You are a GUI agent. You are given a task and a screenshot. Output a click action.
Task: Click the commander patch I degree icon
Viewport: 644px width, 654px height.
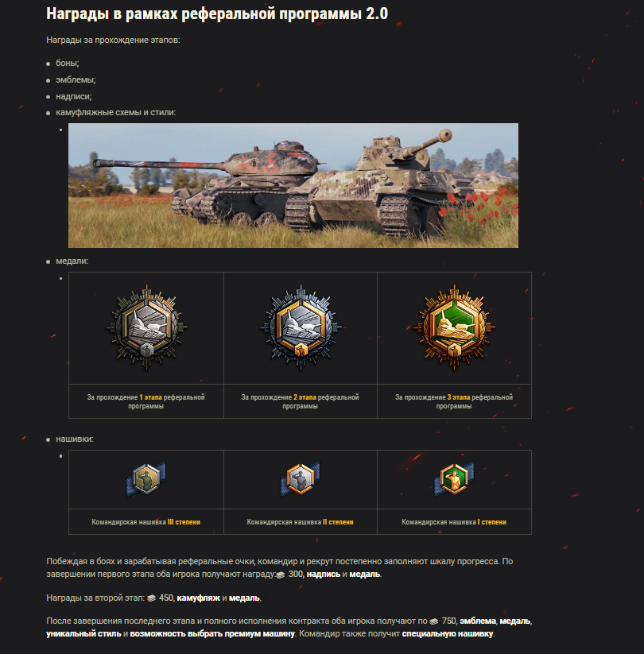454,479
